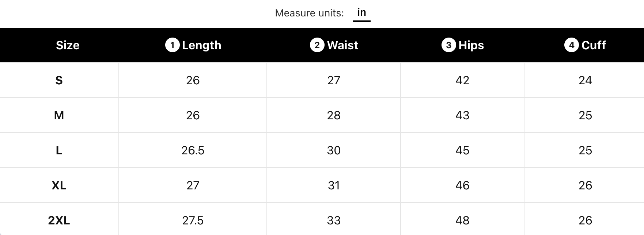644x235 pixels.
Task: Click the number 3 Hips icon
Action: coord(448,45)
